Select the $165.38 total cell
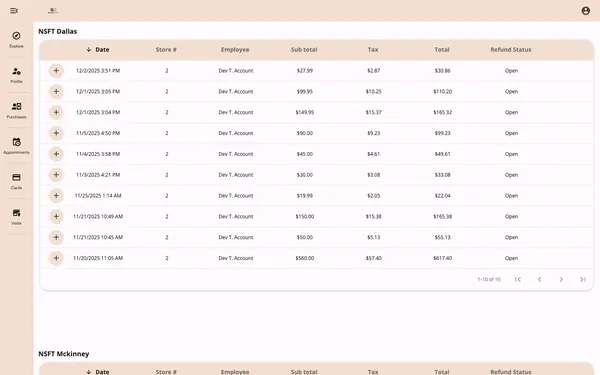The image size is (600, 375). click(442, 216)
